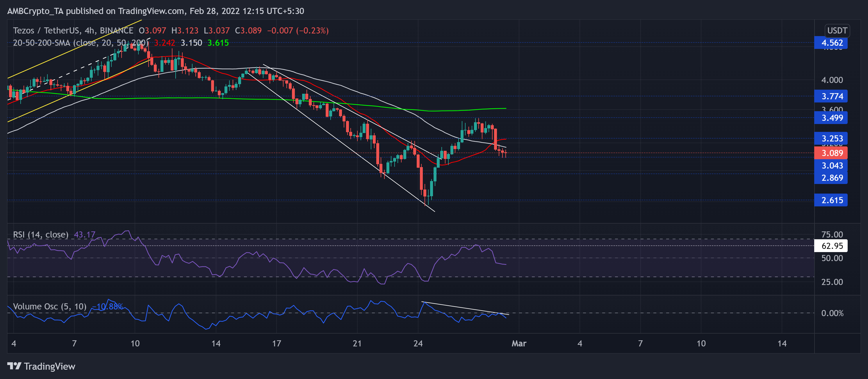This screenshot has height=379, width=868.
Task: Click the 17 date label on time axis
Action: 276,343
